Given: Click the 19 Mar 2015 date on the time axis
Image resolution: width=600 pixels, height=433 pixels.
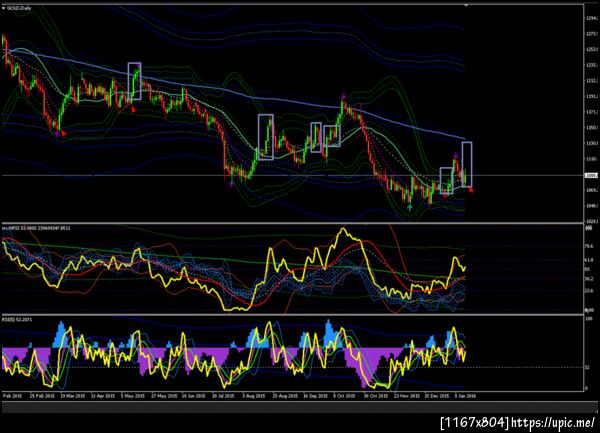Looking at the screenshot, I should point(72,396).
